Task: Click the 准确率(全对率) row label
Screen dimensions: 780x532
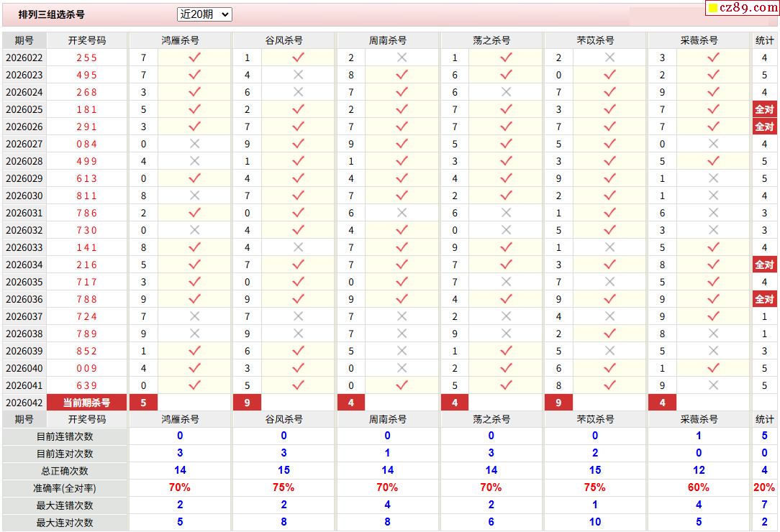Action: pos(65,488)
